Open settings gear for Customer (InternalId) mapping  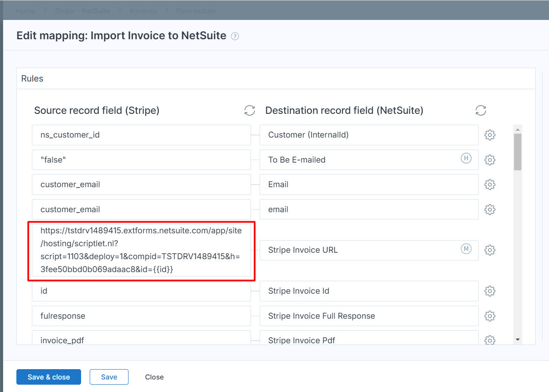pyautogui.click(x=489, y=135)
